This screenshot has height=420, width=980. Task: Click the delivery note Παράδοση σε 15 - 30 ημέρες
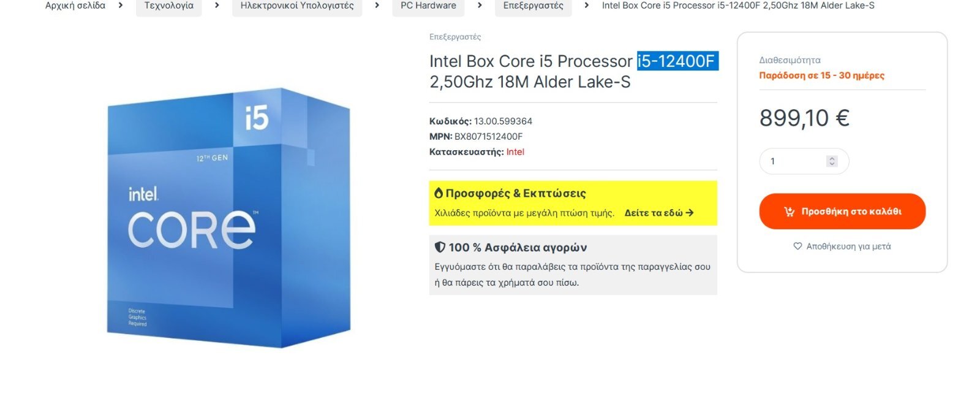coord(821,75)
